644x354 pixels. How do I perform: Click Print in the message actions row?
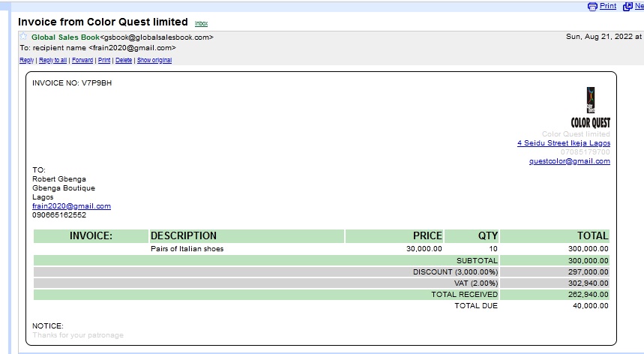pos(104,60)
